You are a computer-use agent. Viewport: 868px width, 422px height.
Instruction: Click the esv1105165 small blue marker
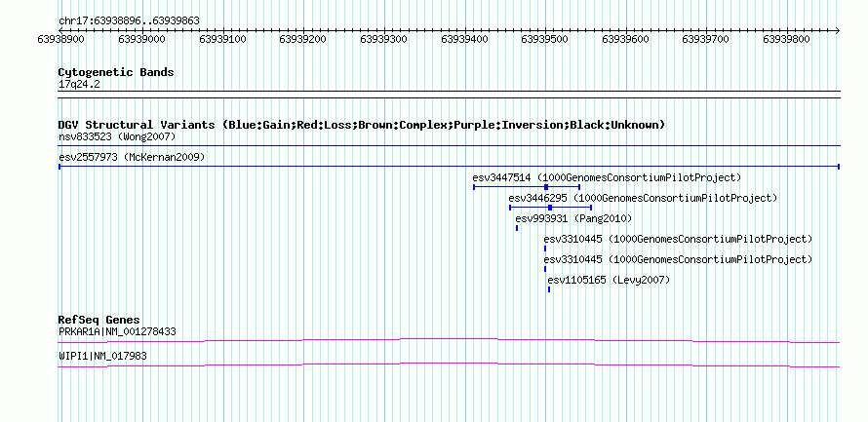point(548,289)
